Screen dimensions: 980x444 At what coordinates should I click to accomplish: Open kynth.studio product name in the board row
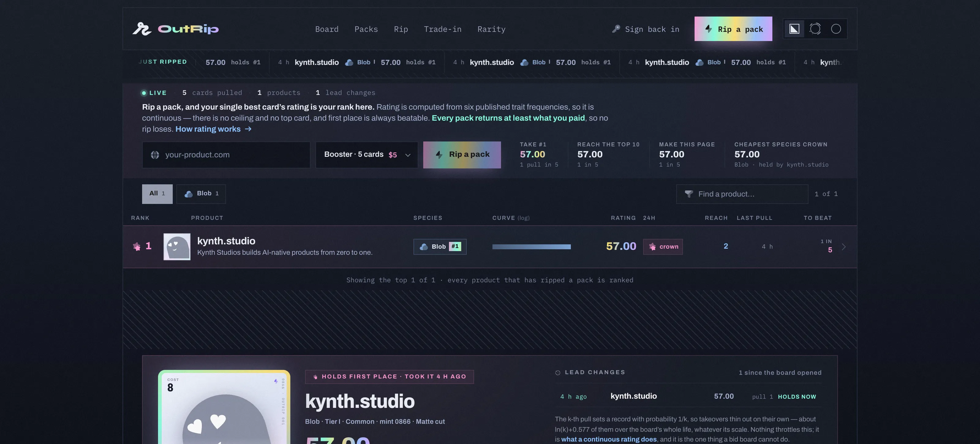tap(226, 241)
